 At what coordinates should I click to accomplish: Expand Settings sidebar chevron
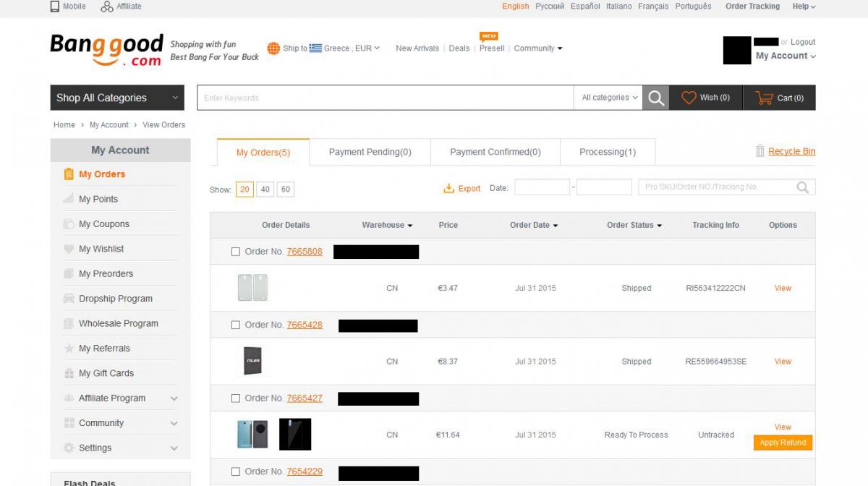click(174, 448)
